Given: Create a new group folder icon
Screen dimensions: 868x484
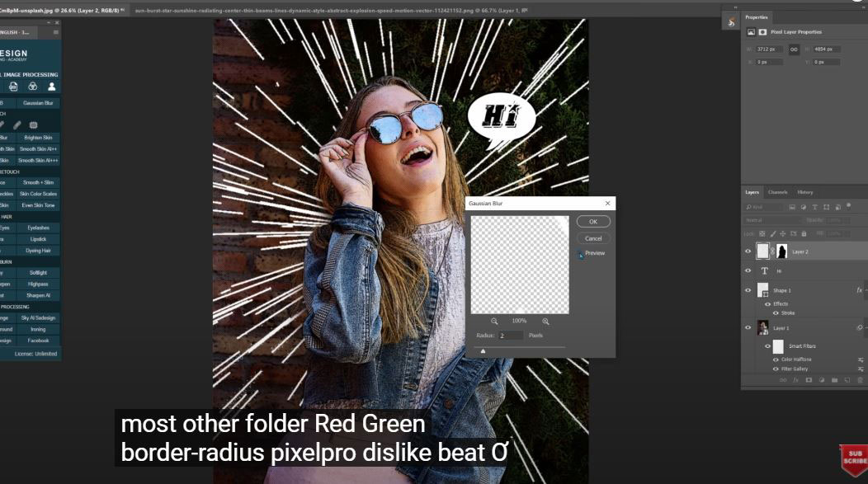Looking at the screenshot, I should [x=834, y=380].
